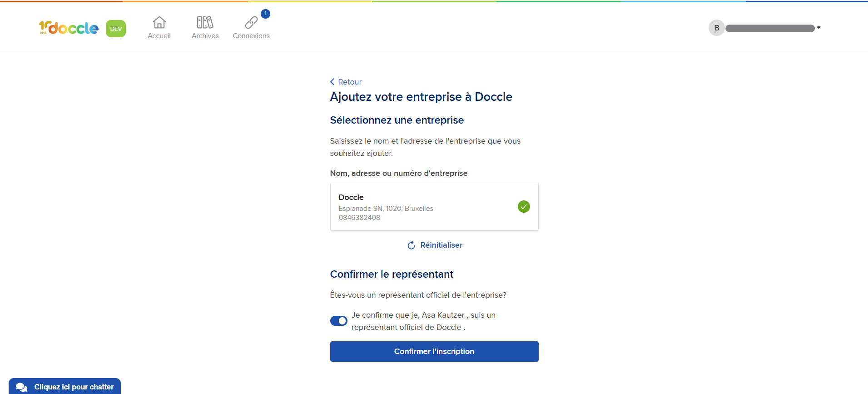The height and width of the screenshot is (394, 868).
Task: Click the Réinitialiser link text
Action: click(441, 245)
